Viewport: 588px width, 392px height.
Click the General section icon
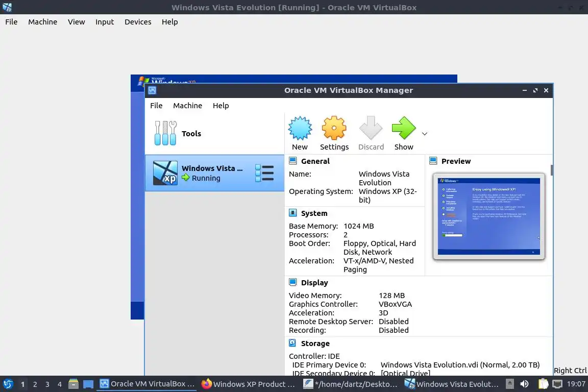[x=293, y=161]
